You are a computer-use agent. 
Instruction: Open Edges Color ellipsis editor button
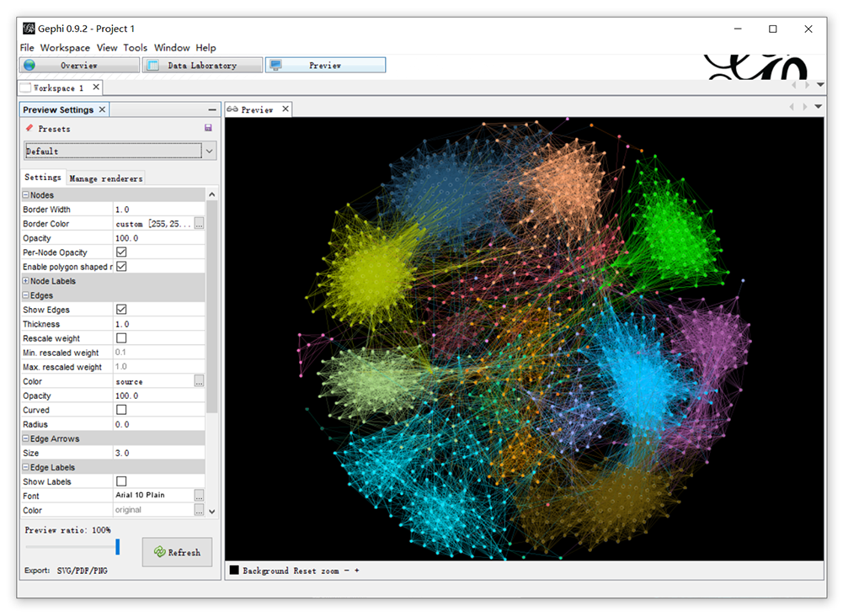[x=199, y=381]
